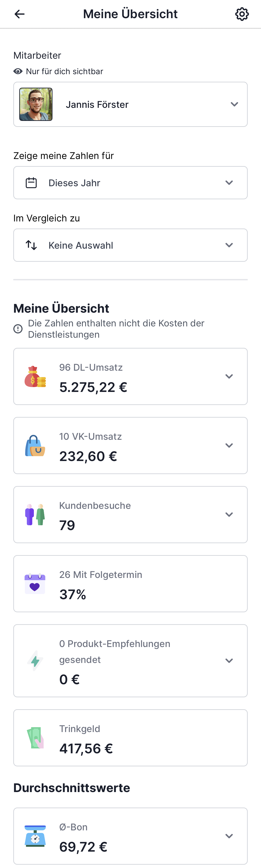Open the 'Dieses Jahr' period dropdown
Viewport: 261px width, 868px height.
pyautogui.click(x=130, y=183)
